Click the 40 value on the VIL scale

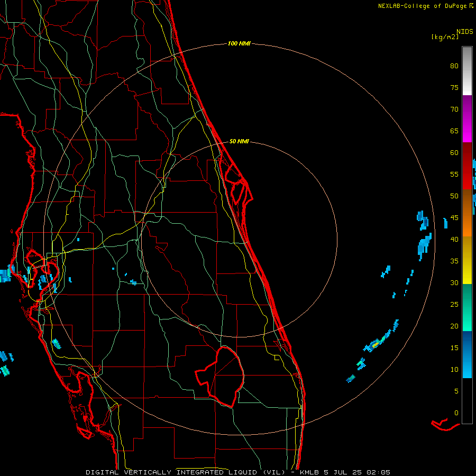(454, 240)
